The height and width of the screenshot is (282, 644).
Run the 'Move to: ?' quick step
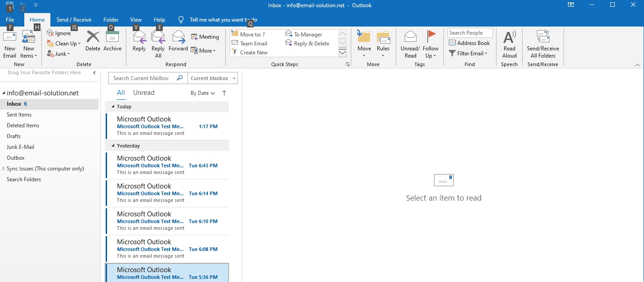(248, 34)
